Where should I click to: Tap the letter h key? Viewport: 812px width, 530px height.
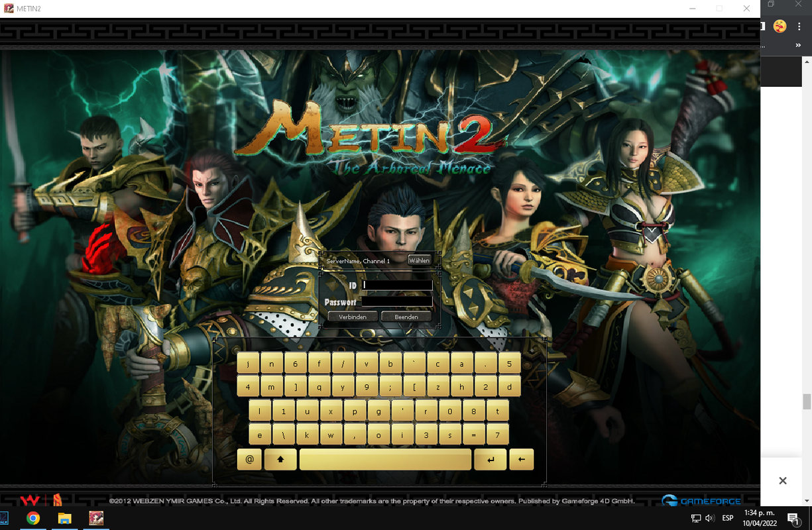pos(462,387)
